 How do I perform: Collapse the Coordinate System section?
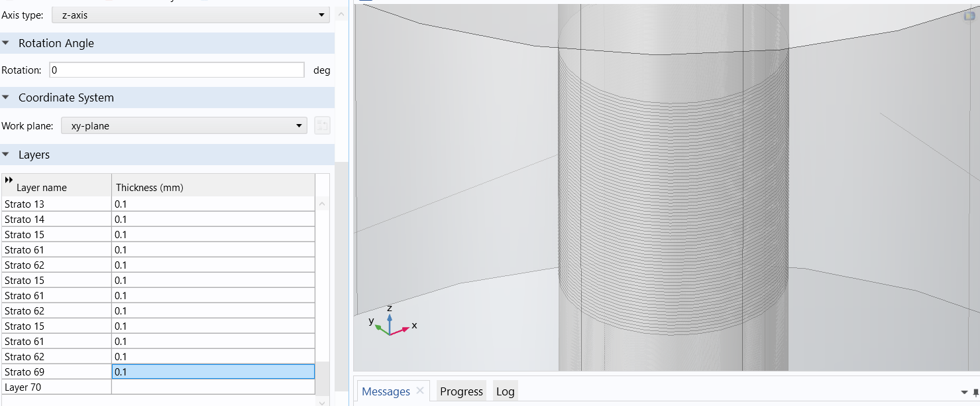pos(6,98)
